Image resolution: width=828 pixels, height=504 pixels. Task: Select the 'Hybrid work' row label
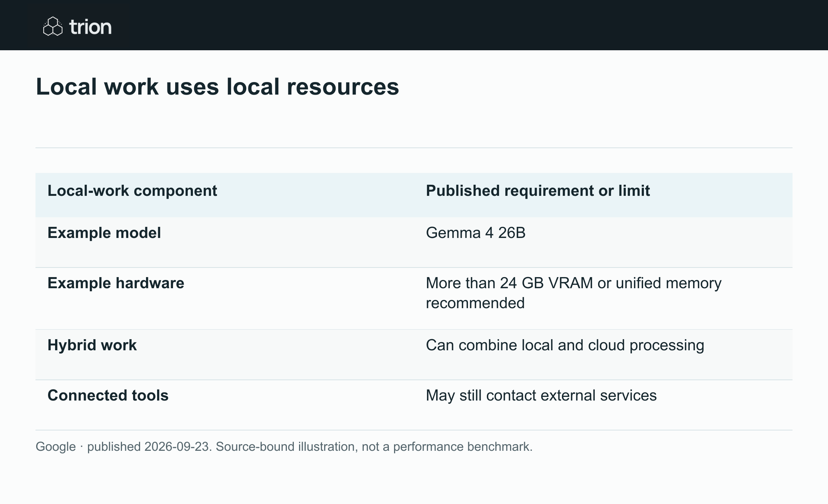tap(92, 345)
